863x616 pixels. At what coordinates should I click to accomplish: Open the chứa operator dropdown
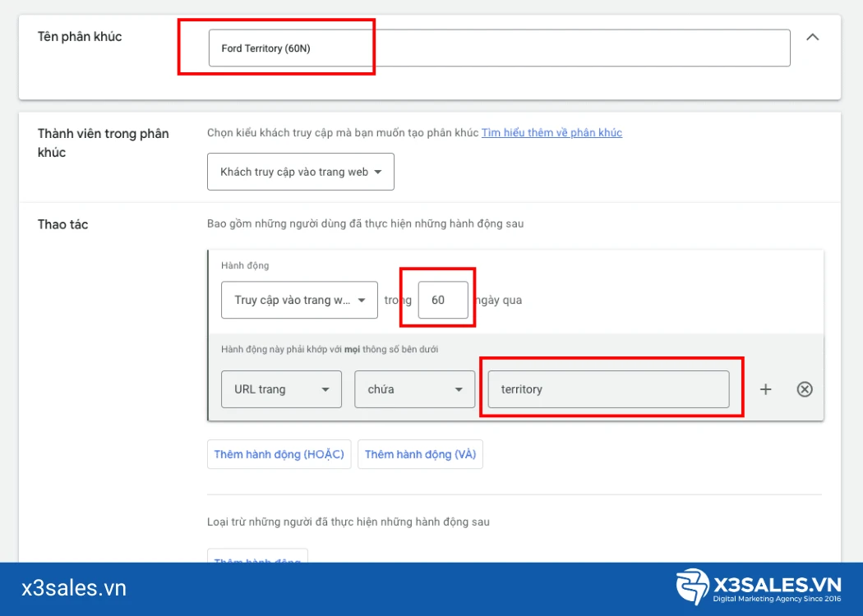click(x=414, y=389)
